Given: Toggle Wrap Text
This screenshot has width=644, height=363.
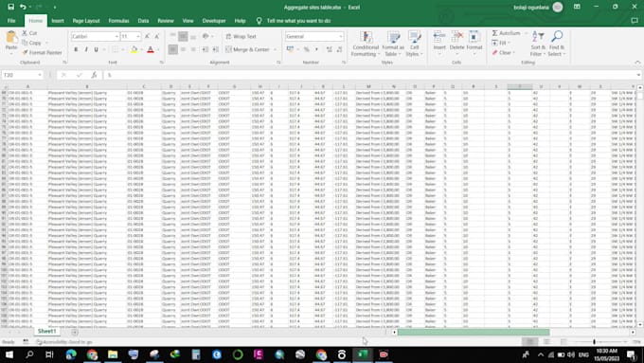Looking at the screenshot, I should coord(241,37).
